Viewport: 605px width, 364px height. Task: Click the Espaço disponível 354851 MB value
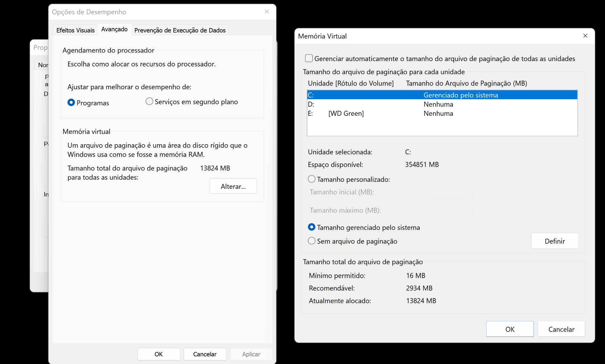[x=422, y=164]
